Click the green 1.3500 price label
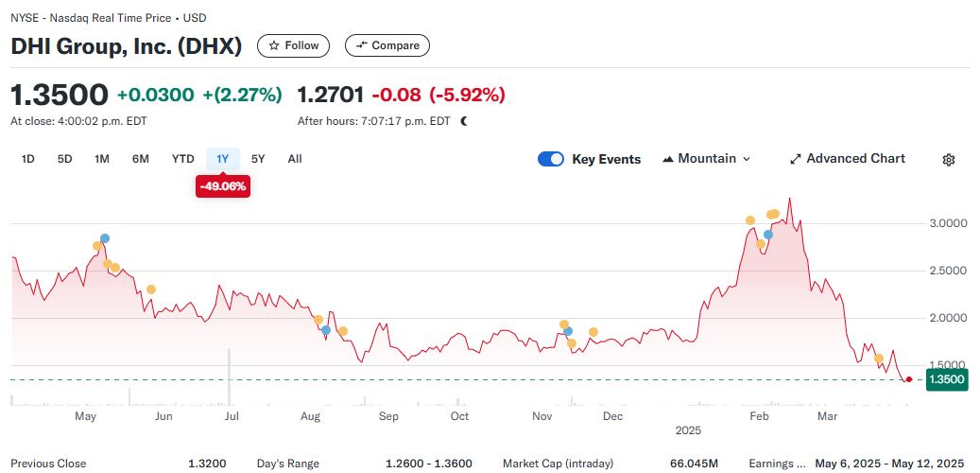 pyautogui.click(x=946, y=379)
